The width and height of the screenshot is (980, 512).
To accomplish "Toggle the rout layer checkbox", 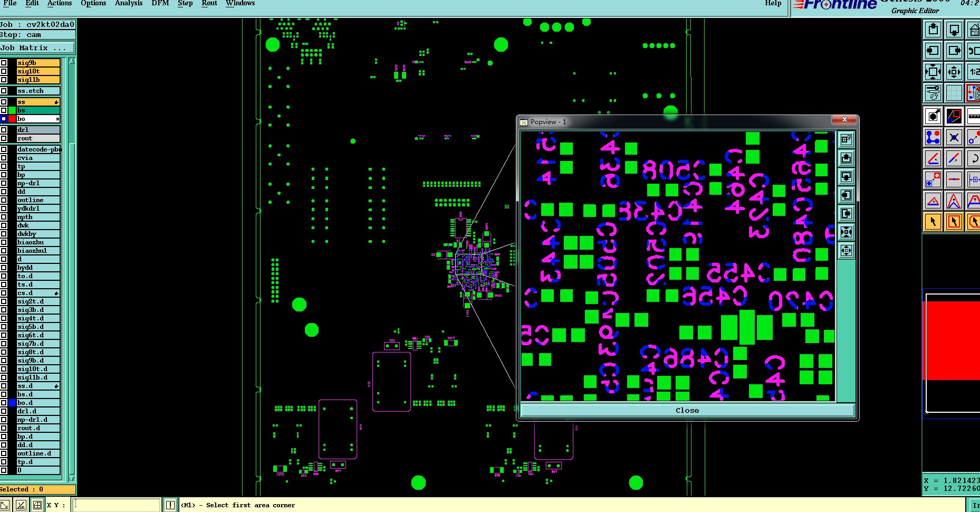I will tap(4, 138).
